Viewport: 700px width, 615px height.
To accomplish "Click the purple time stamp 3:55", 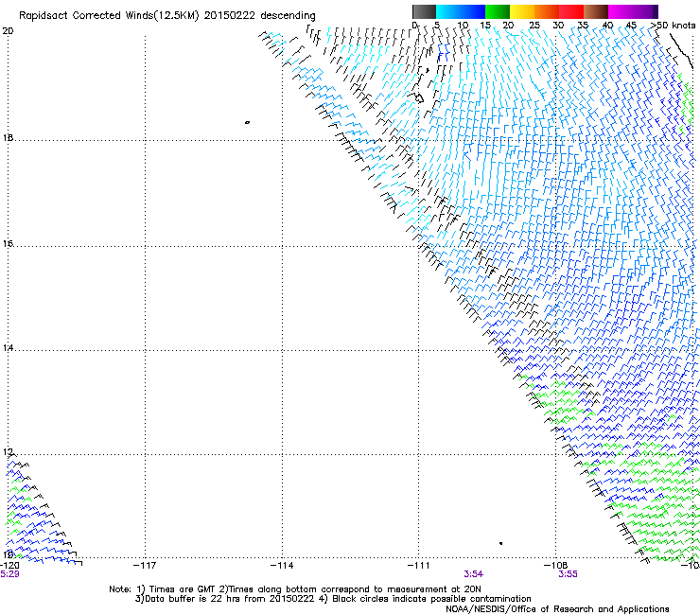I will tap(568, 574).
